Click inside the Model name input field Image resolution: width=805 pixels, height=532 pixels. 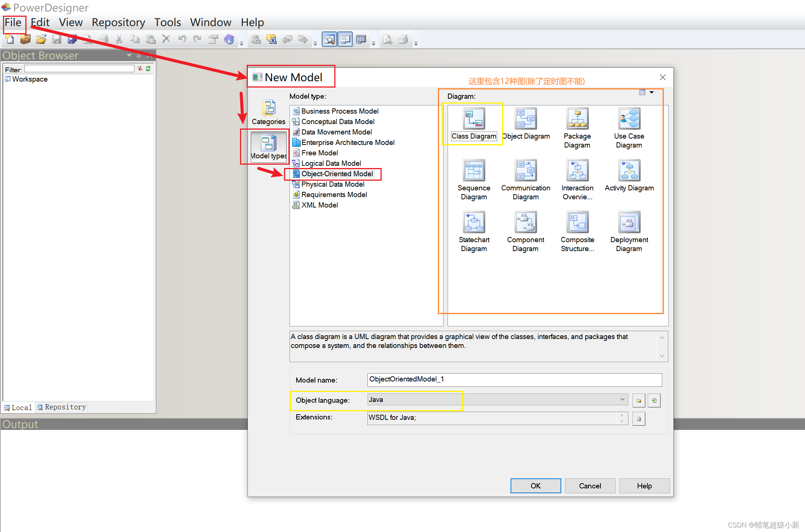[514, 379]
